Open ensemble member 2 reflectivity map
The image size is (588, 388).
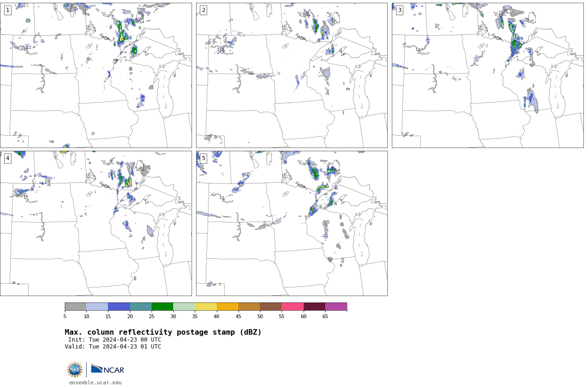[x=292, y=75]
